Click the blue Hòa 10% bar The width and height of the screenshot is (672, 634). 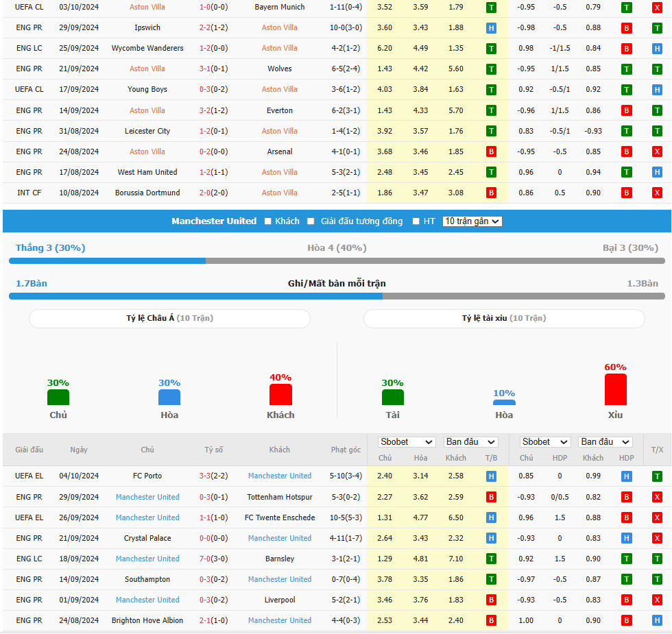click(x=504, y=403)
